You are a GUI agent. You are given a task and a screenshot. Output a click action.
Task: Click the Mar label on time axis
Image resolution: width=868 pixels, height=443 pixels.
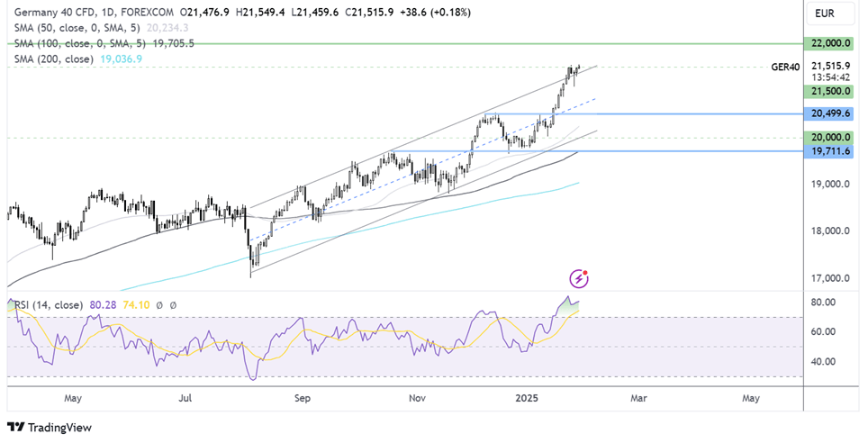638,398
